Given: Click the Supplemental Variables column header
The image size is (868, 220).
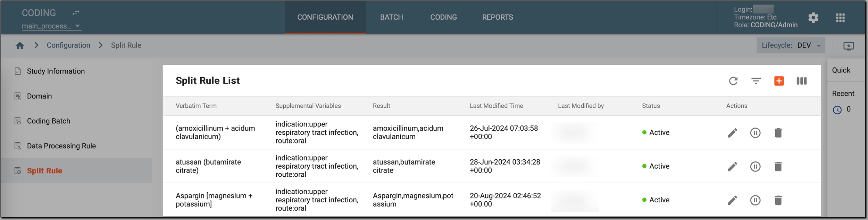Looking at the screenshot, I should (308, 106).
